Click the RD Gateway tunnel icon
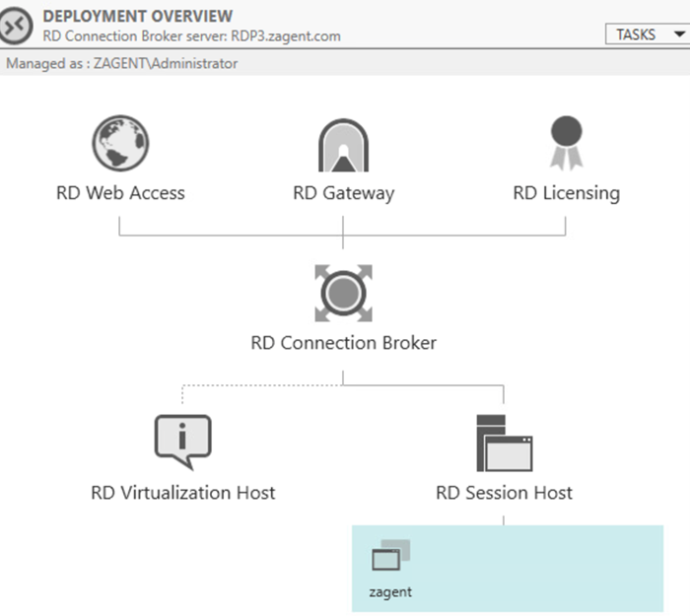 coord(343,146)
